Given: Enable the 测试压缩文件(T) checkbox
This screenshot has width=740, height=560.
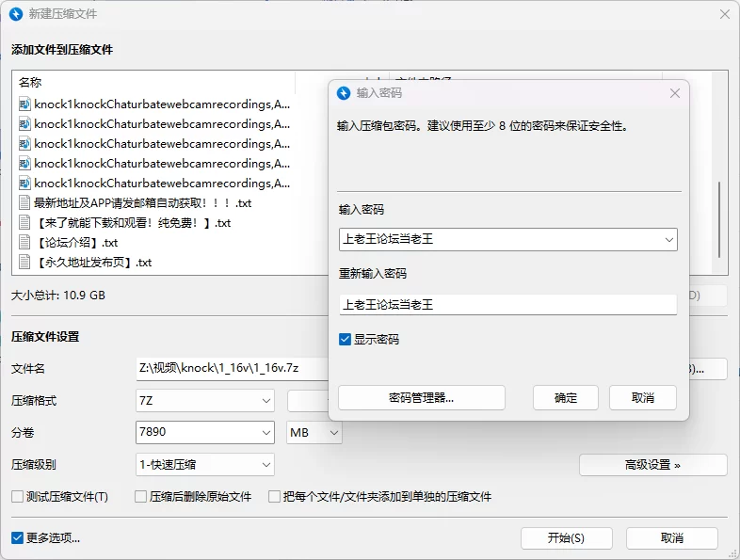Looking at the screenshot, I should pyautogui.click(x=17, y=497).
